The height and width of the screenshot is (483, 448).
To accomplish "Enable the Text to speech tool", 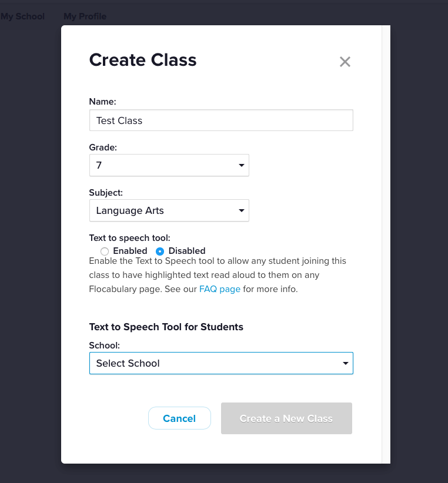I will pos(105,251).
